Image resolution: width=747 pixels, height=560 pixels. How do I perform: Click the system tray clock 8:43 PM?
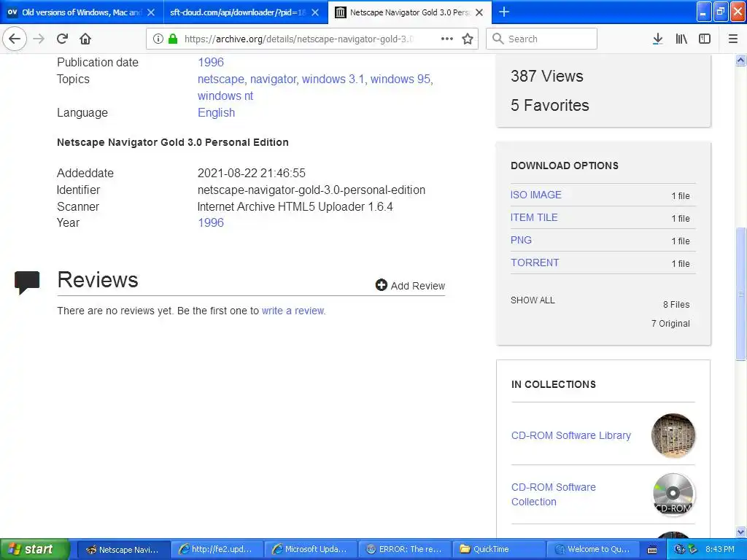720,550
